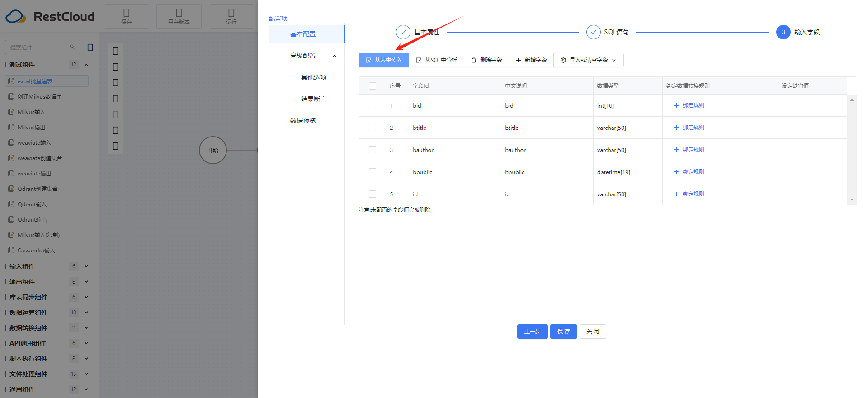Open the 其他选项 menu item
Screen dimensions: 868x398
pos(314,77)
